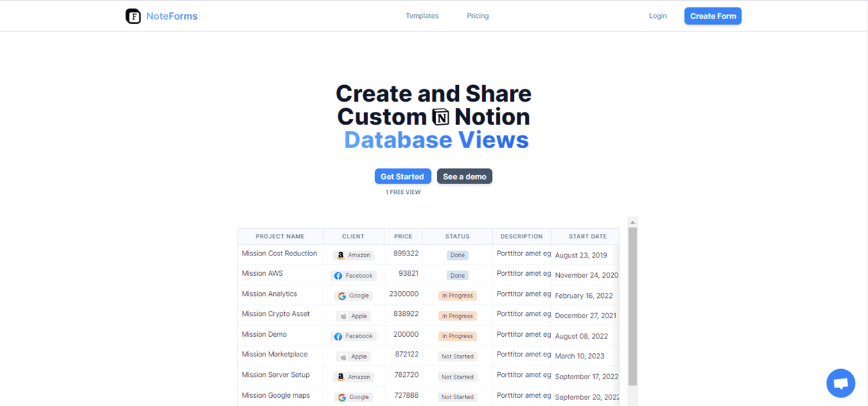Select the Mission Analytics project name
868x406 pixels.
point(269,294)
